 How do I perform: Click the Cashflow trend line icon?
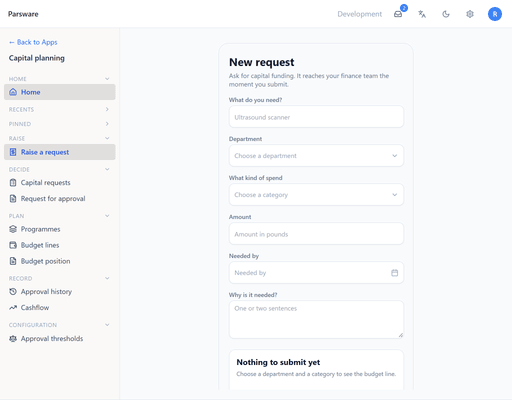point(13,307)
